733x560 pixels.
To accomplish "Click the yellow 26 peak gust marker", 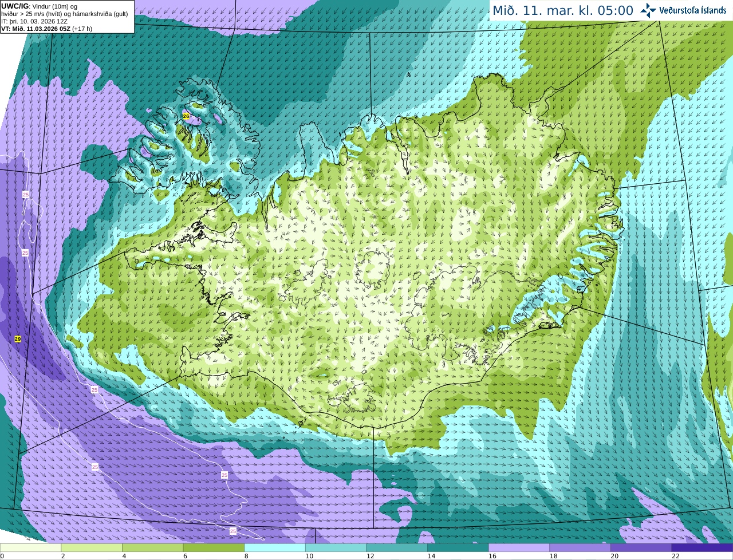I will pyautogui.click(x=186, y=116).
